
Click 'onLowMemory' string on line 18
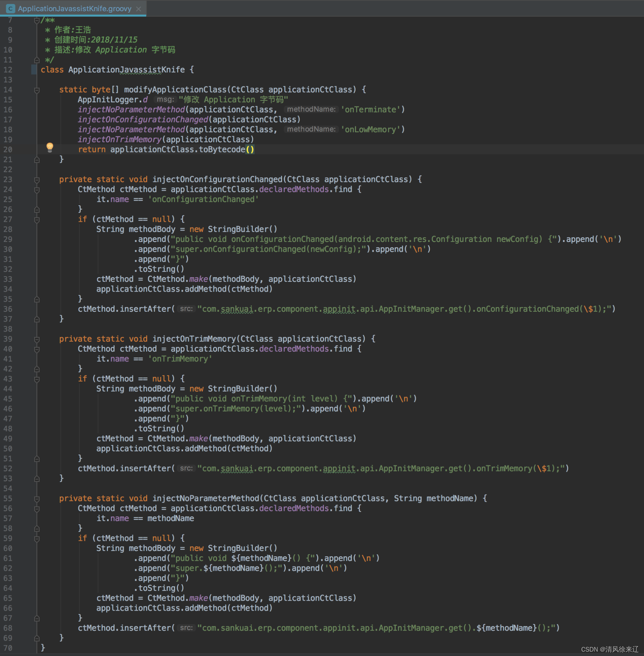pyautogui.click(x=370, y=130)
